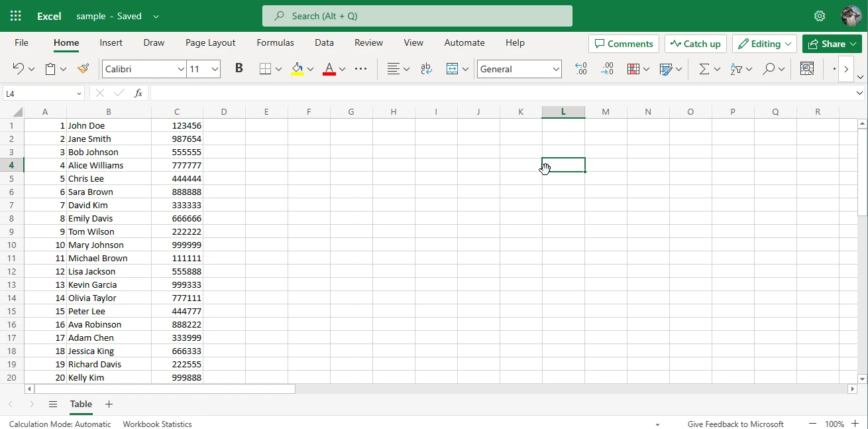
Task: Click inside the Search box
Action: click(417, 16)
